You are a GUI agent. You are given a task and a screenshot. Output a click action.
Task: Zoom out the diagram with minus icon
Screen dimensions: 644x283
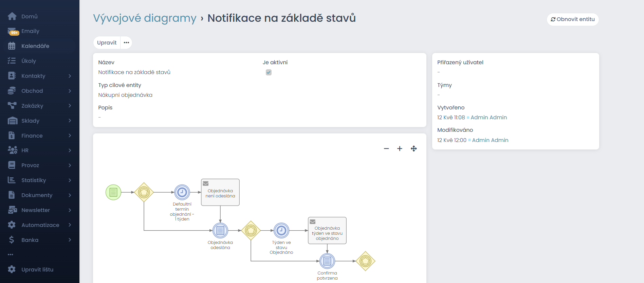click(386, 148)
